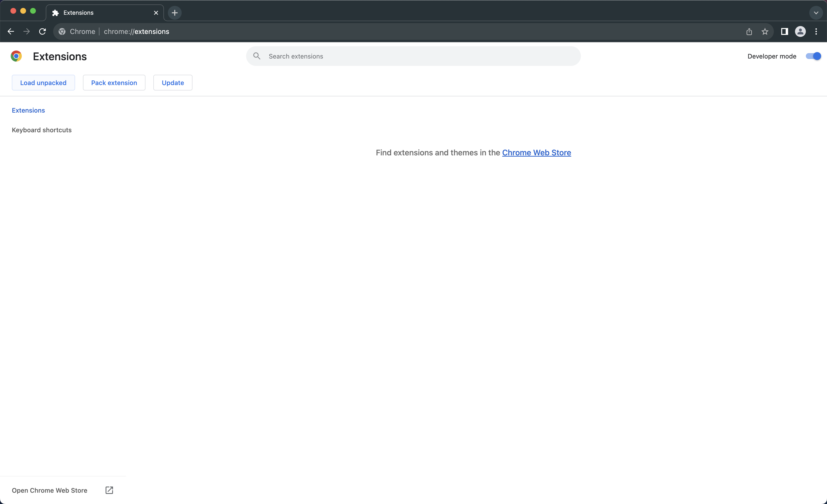
Task: Click the external link icon for Web Store
Action: (109, 490)
